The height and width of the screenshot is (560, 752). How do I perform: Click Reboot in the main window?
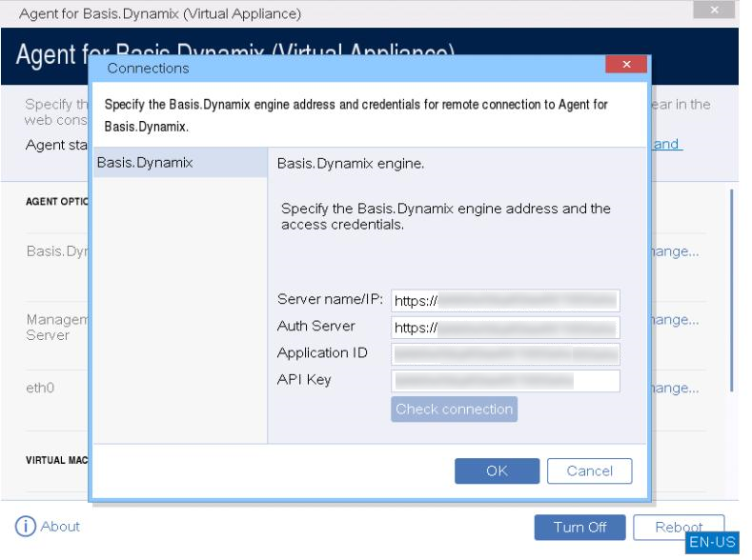tap(679, 528)
